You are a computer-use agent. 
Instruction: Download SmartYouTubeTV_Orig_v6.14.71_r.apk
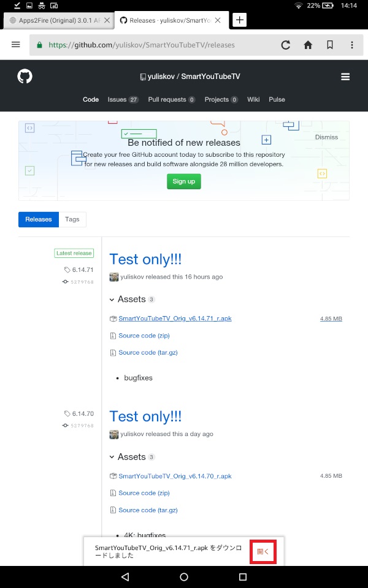[x=175, y=318]
